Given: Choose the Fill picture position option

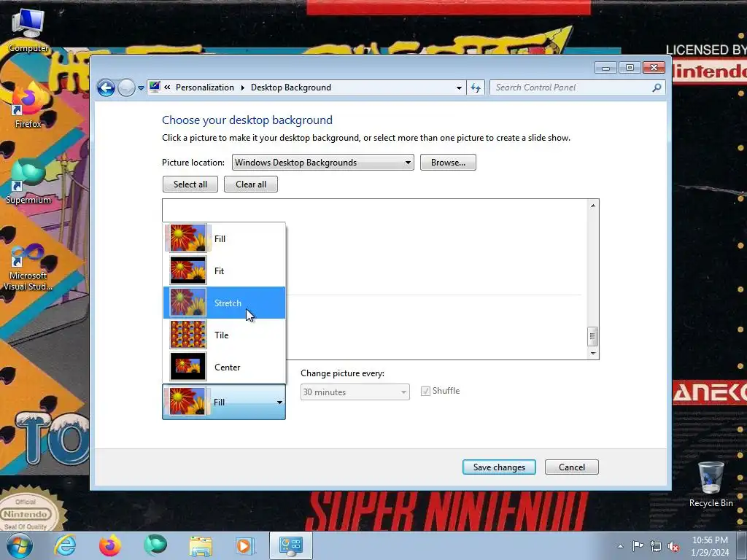Looking at the screenshot, I should click(x=225, y=238).
